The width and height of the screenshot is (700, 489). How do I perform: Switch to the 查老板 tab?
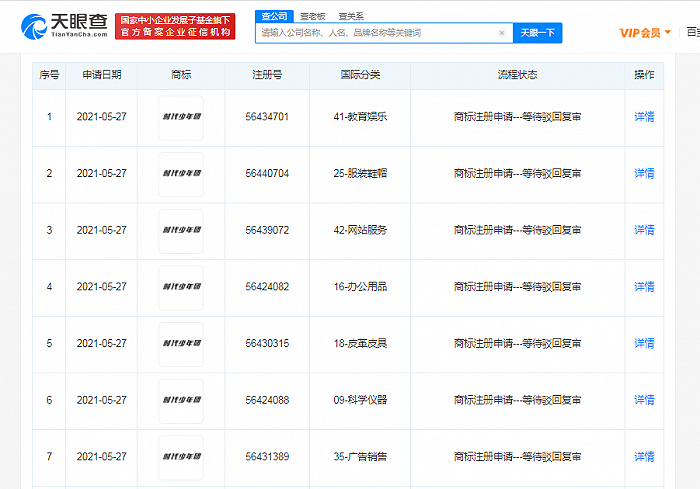coord(312,17)
